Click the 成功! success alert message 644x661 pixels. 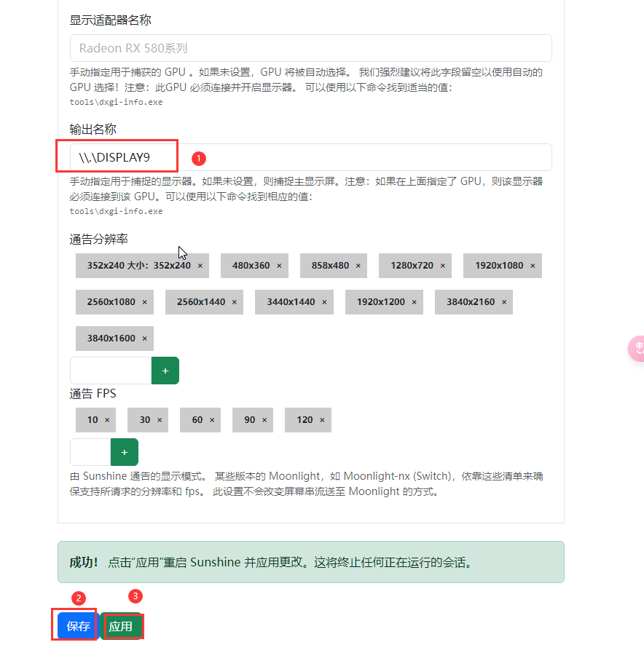[311, 562]
